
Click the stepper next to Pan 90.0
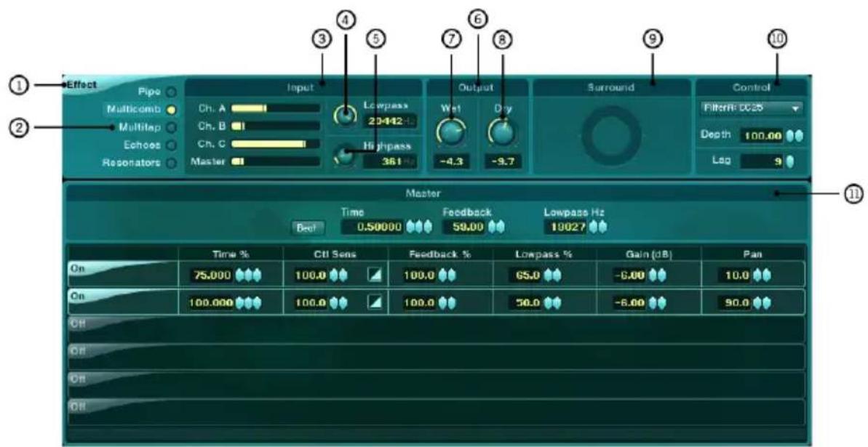[x=761, y=303]
